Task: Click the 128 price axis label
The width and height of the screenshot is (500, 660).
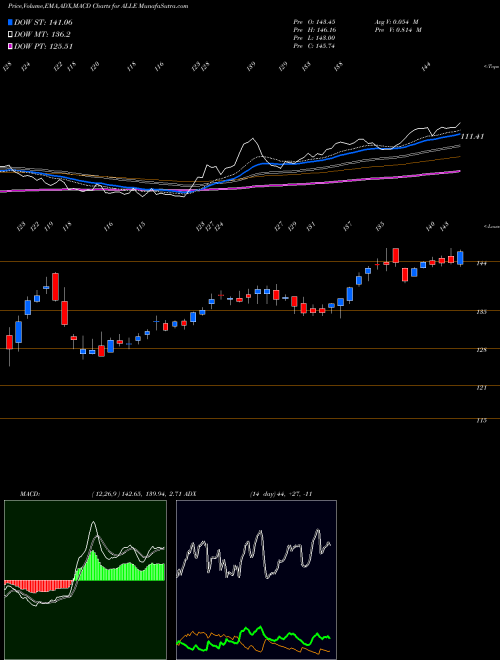Action: 481,350
